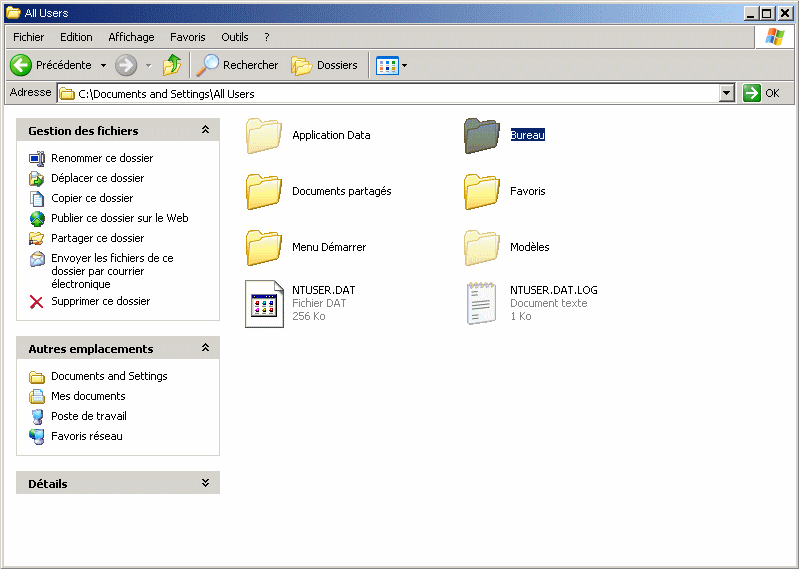Click the Poste de travail computer icon
This screenshot has width=799, height=569.
coord(37,417)
